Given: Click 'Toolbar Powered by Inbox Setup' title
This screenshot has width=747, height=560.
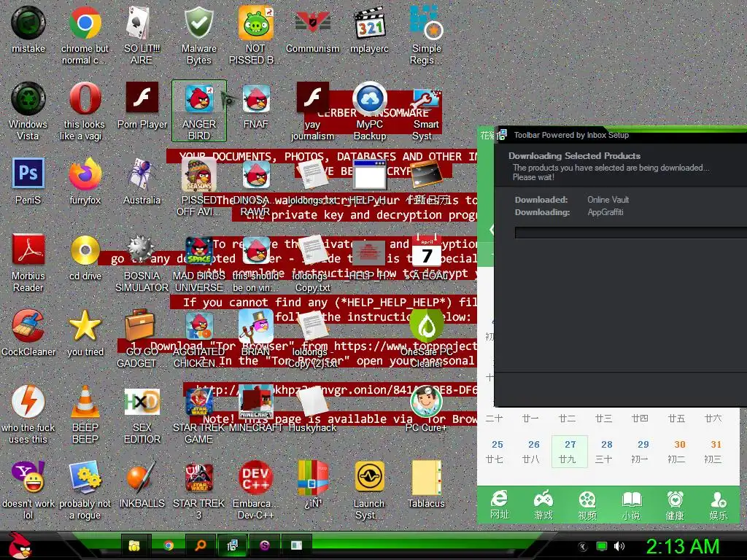Looking at the screenshot, I should (570, 135).
